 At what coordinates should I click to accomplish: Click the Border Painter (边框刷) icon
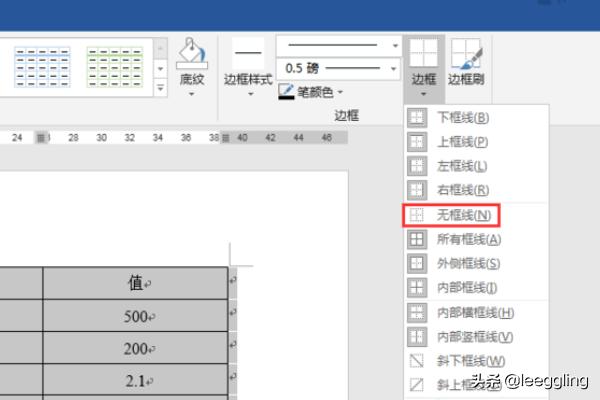466,54
